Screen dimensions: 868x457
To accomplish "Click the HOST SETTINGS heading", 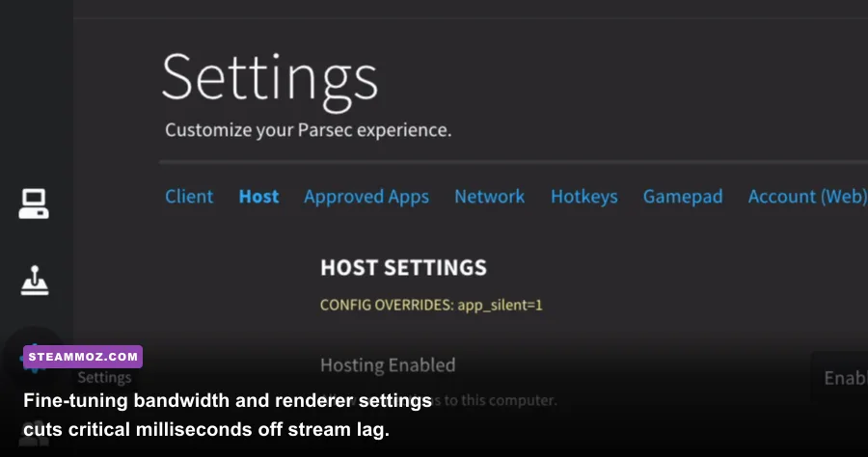I will pyautogui.click(x=403, y=268).
